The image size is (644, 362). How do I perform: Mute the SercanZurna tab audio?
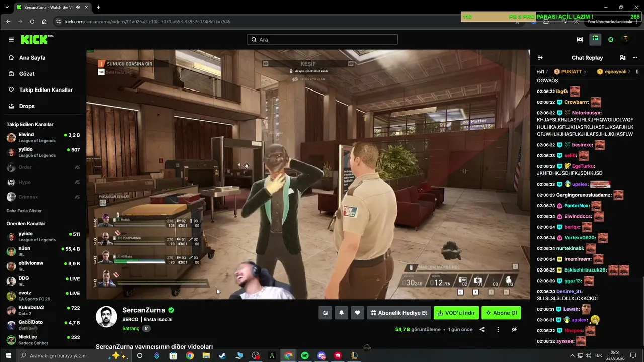click(78, 7)
